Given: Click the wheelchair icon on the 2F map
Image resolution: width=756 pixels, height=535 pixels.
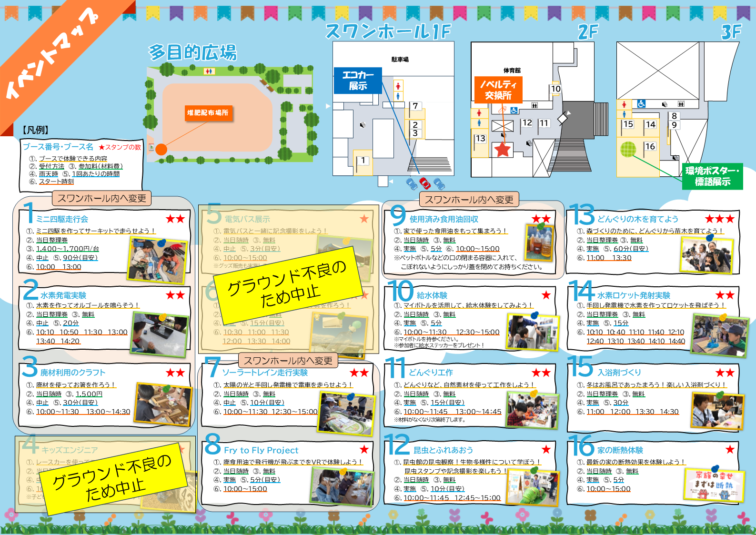Looking at the screenshot, I should 514,111.
